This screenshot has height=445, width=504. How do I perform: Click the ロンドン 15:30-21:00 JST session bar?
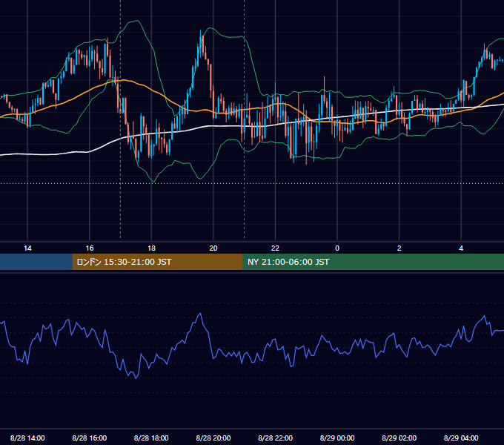point(157,262)
